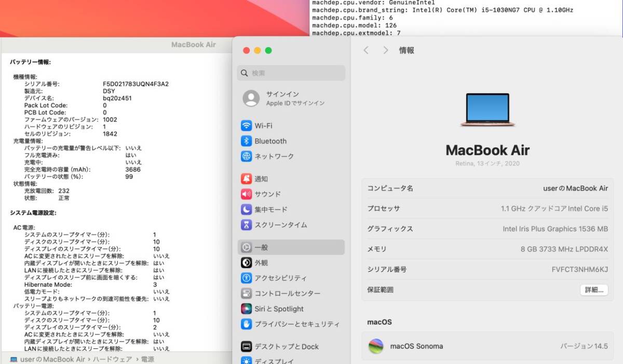This screenshot has height=364, width=623.
Task: Click battery serial F5D021783UQN4F3A2
Action: [x=136, y=84]
